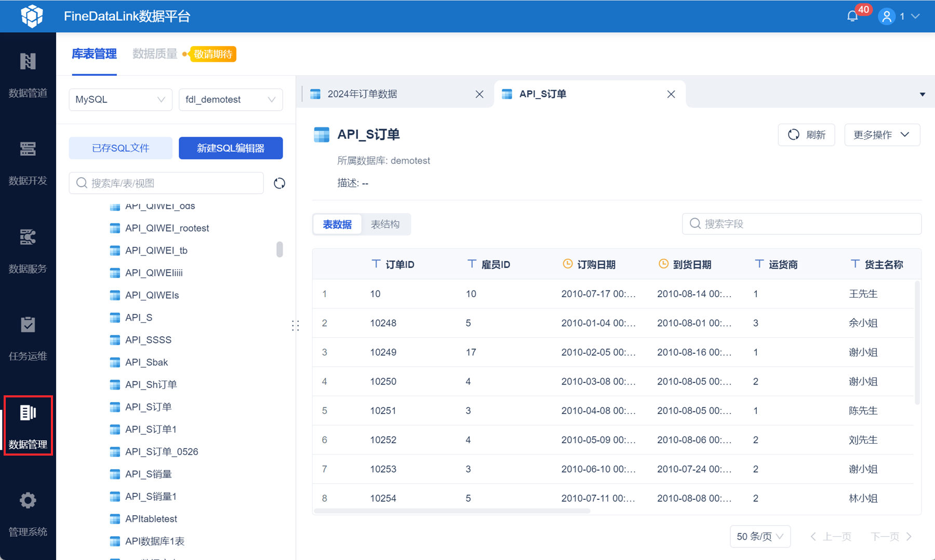Click the search magnifier in 搜索字段 box
The width and height of the screenshot is (935, 560).
(695, 224)
